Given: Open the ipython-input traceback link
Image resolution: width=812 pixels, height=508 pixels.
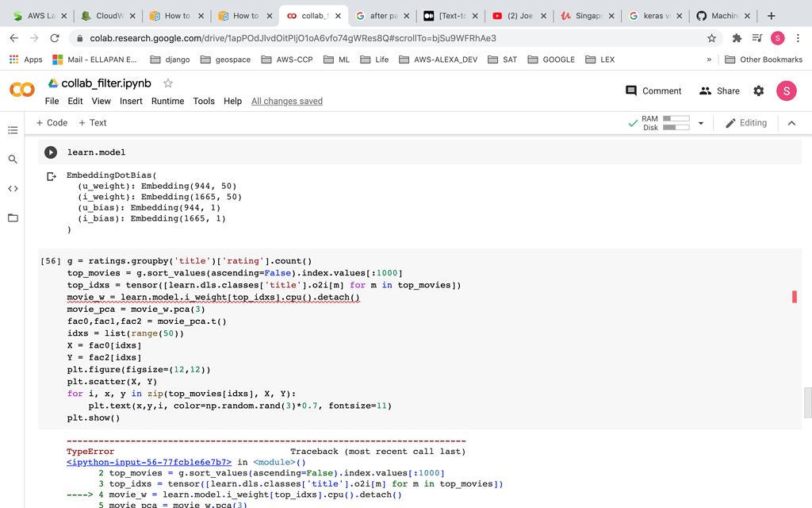Looking at the screenshot, I should tap(149, 462).
